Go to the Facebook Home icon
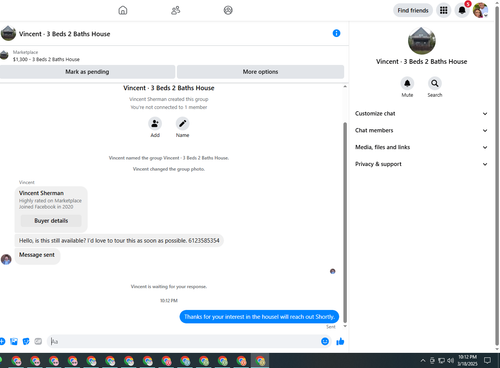Image resolution: width=500 pixels, height=368 pixels. click(x=123, y=10)
